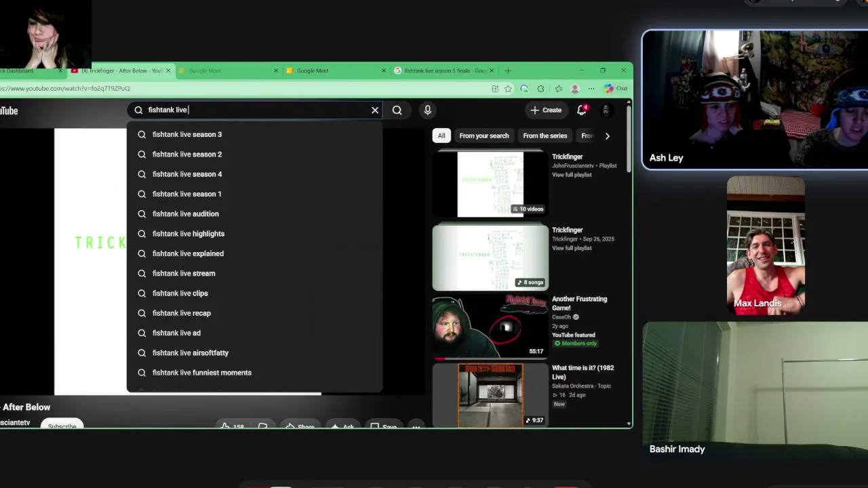This screenshot has height=488, width=868.
Task: Click View full playlist under Sep 26, 2025
Action: point(572,248)
